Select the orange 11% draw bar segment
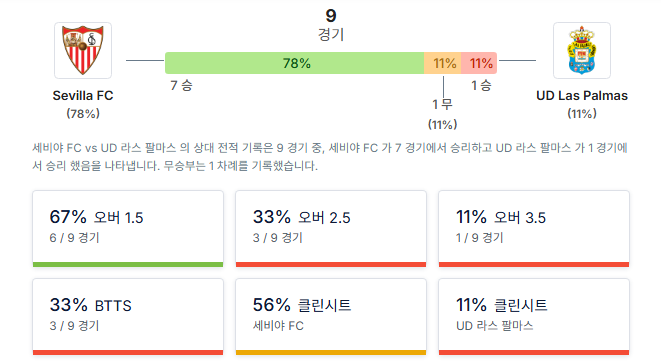 [x=443, y=63]
